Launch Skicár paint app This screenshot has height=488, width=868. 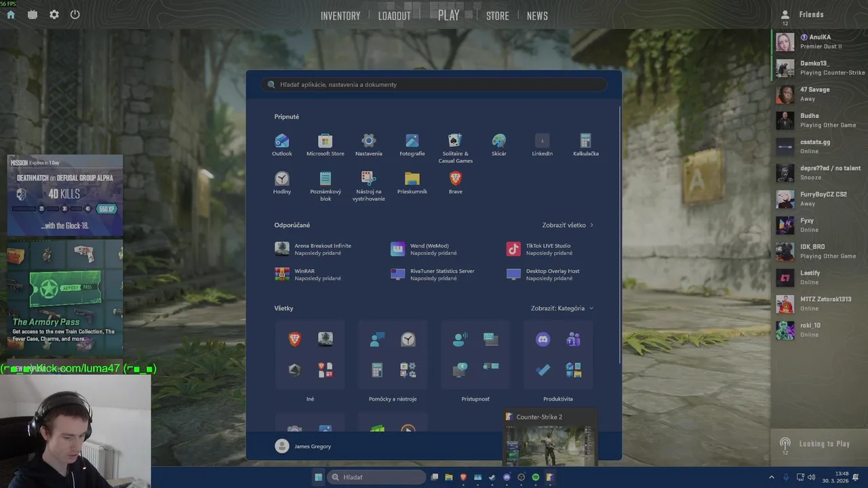tap(499, 144)
